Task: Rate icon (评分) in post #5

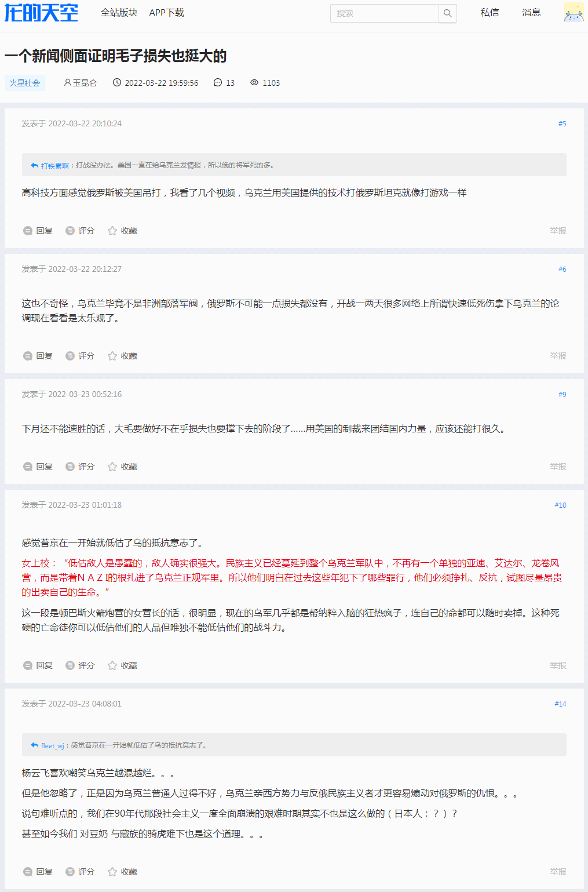Action: pyautogui.click(x=70, y=231)
